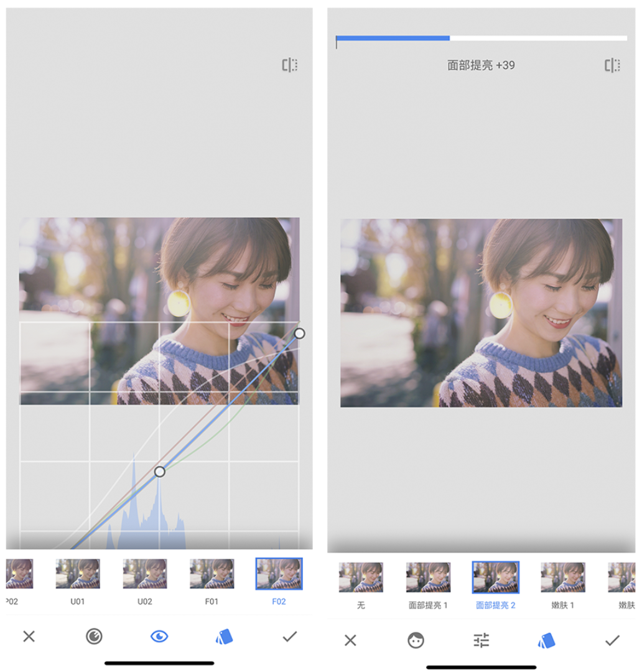The image size is (642, 672).
Task: Toggle the curve overlay eye icon
Action: click(159, 637)
